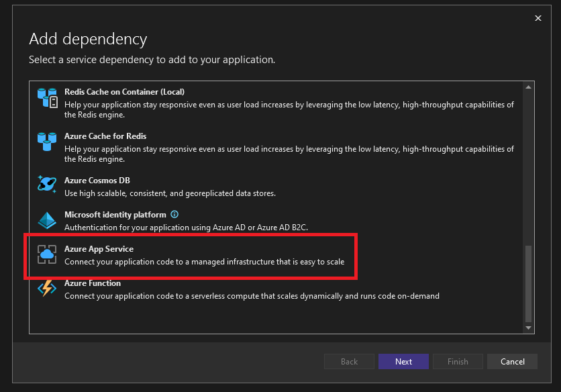Open info icon beside Microsoft identity platform

point(174,214)
